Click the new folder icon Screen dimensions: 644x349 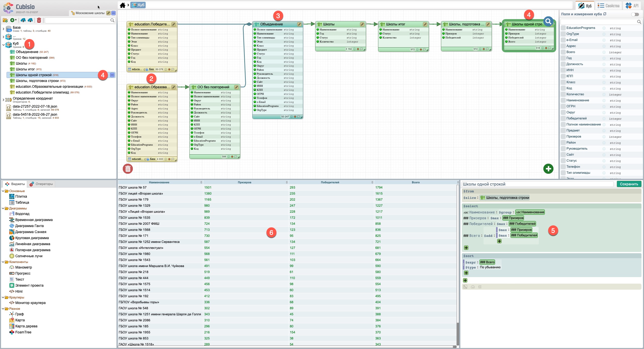5,20
